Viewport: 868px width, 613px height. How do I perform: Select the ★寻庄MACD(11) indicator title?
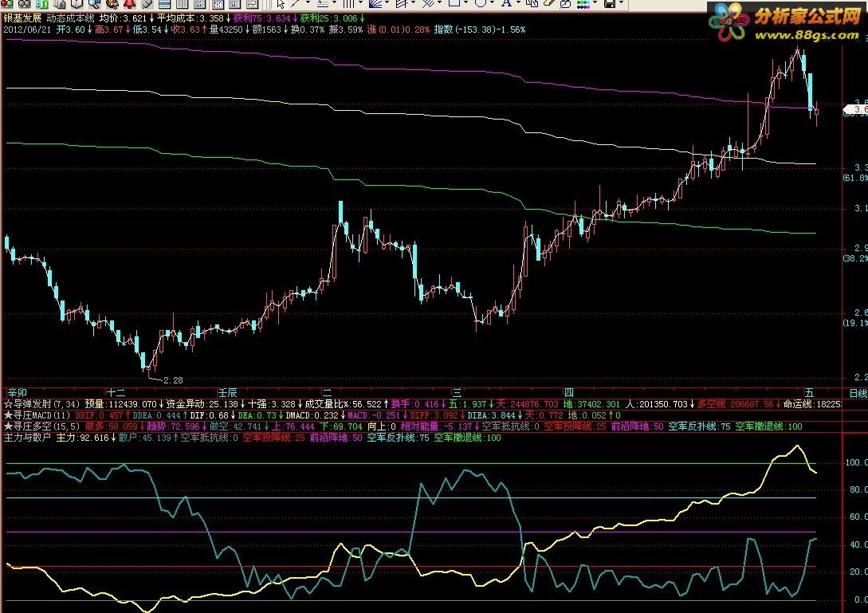37,415
